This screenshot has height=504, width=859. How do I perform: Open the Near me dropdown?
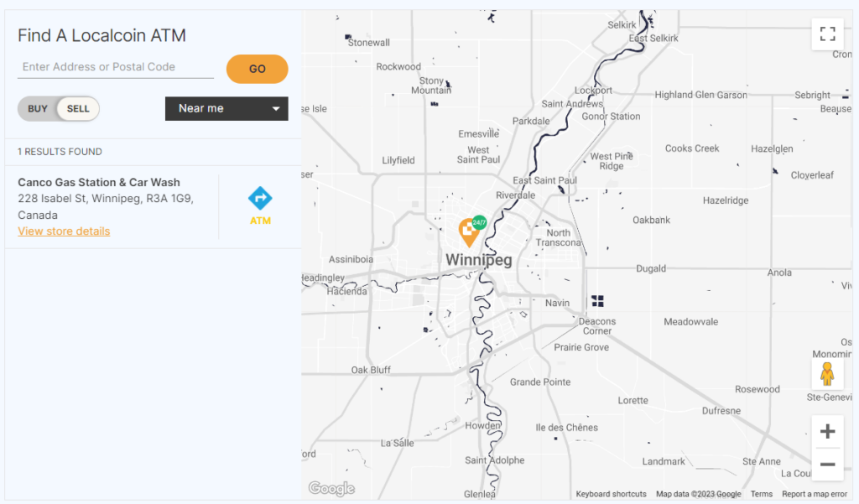click(x=226, y=108)
